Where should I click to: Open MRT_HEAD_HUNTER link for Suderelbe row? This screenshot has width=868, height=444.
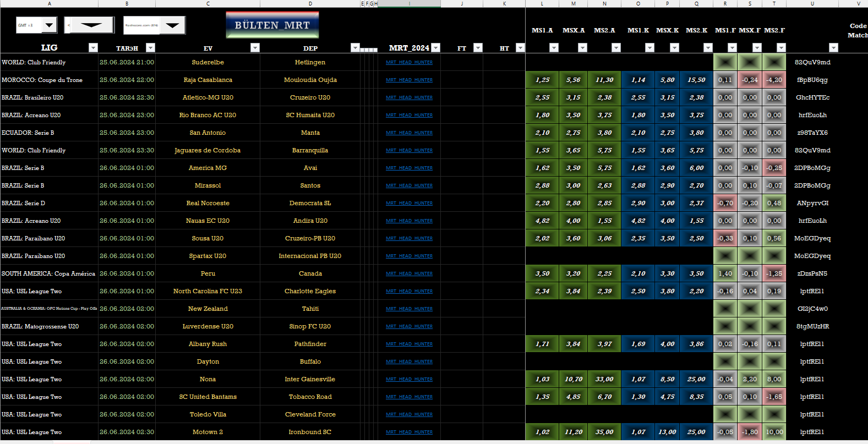(x=409, y=62)
